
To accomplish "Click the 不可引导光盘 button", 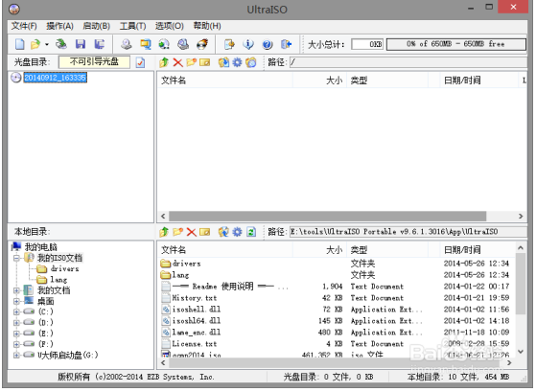I will click(x=94, y=62).
